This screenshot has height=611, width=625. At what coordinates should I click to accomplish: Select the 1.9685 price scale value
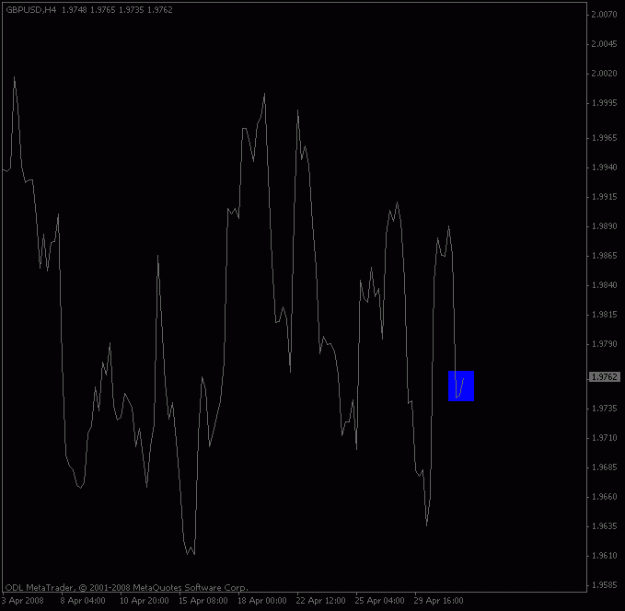coord(604,468)
